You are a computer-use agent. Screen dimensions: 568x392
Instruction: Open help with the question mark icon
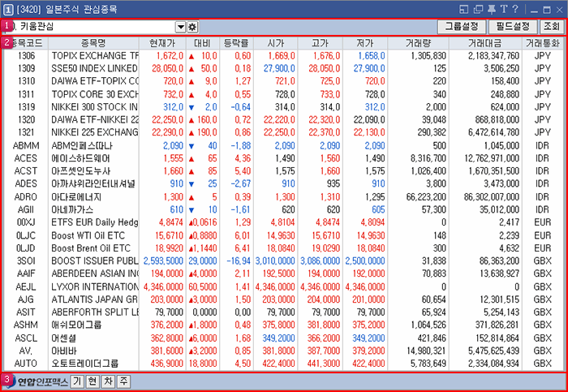[x=515, y=9]
